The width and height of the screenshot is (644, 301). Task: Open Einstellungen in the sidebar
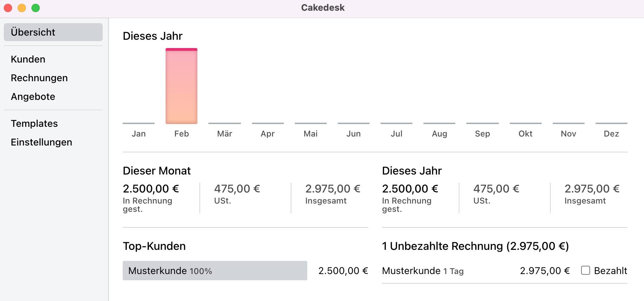coord(41,142)
